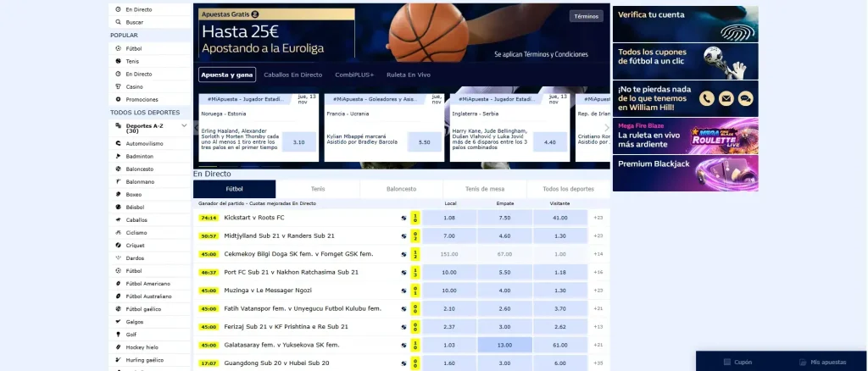
Task: Expand +21 markets for Galatasaray fem.
Action: coord(598,345)
